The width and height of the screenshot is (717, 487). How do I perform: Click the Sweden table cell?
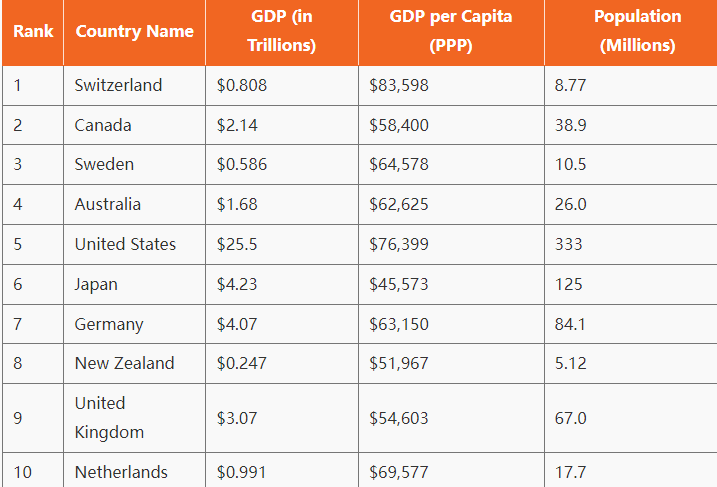pyautogui.click(x=104, y=164)
